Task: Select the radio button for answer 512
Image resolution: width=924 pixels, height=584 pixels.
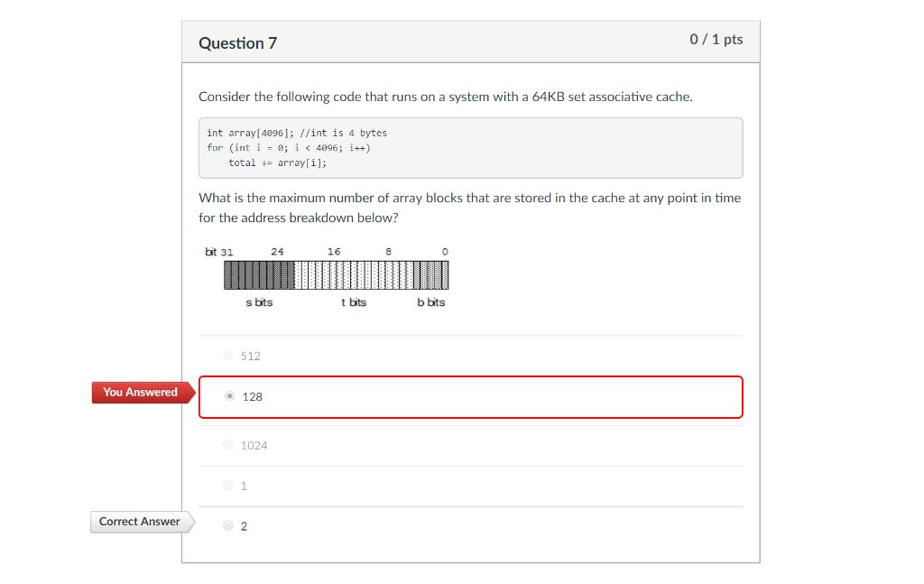Action: 228,354
